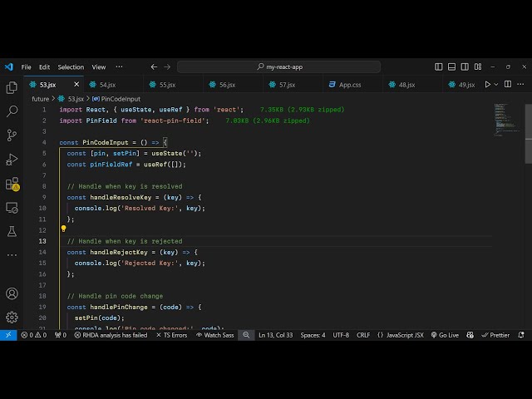Open Remote Explorer in activity bar
This screenshot has width=532, height=399.
click(x=12, y=208)
